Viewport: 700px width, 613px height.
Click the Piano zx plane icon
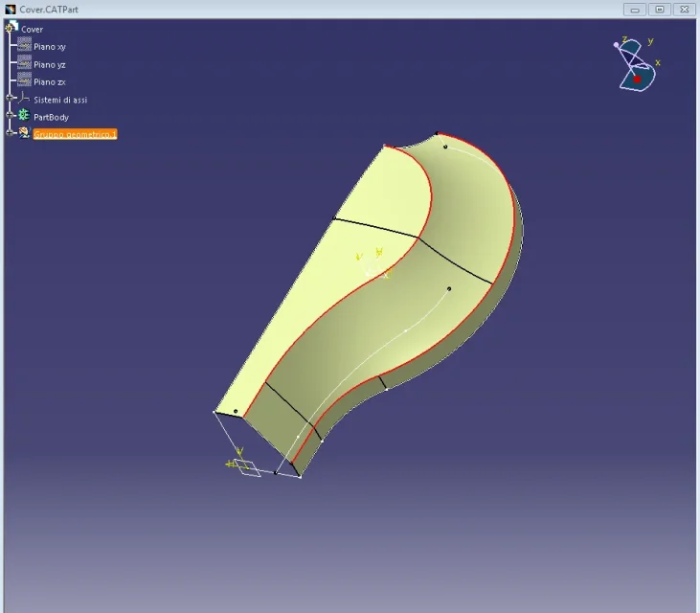point(24,79)
